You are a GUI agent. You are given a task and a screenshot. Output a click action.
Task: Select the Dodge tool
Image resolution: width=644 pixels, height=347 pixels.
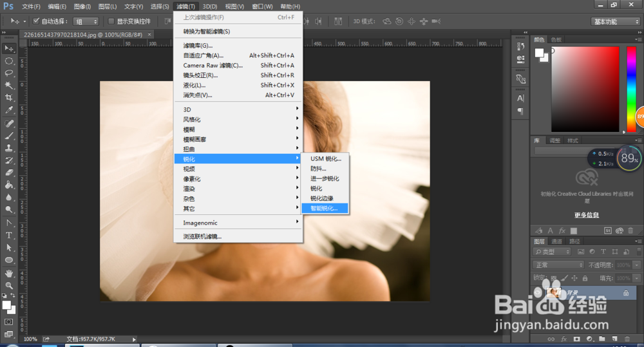pos(8,210)
